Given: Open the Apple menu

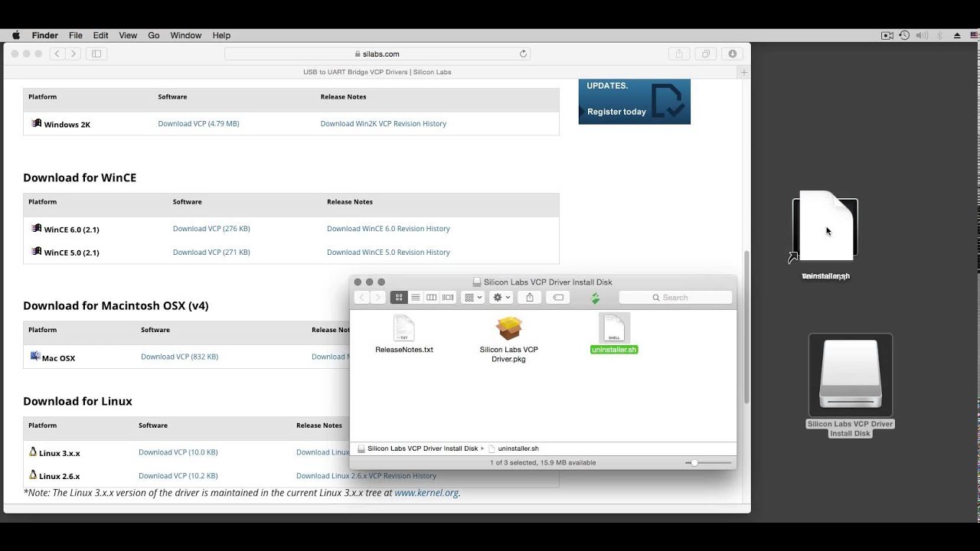Looking at the screenshot, I should point(16,35).
